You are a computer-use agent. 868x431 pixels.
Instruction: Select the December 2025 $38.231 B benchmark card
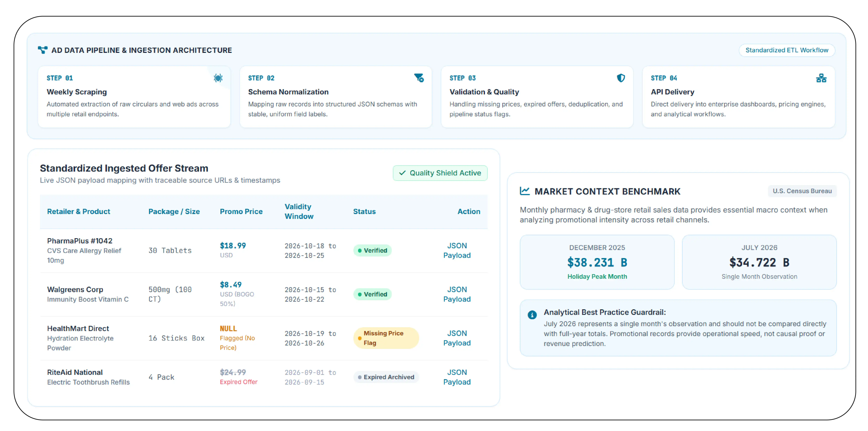pyautogui.click(x=597, y=262)
